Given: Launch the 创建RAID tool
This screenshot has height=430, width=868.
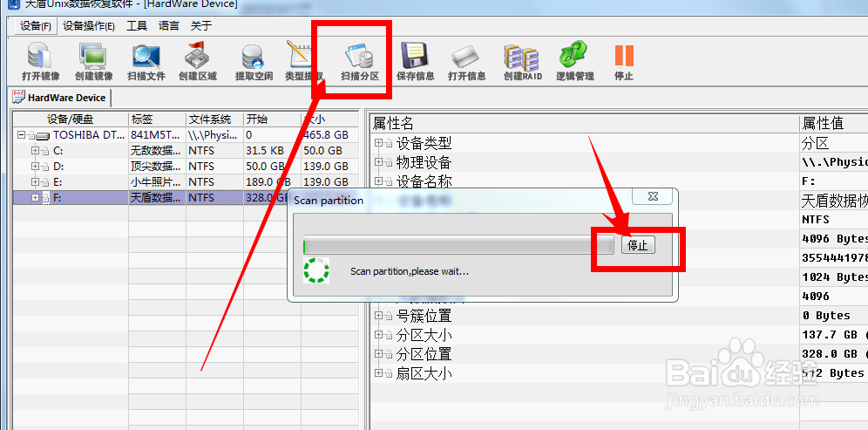Looking at the screenshot, I should (523, 62).
